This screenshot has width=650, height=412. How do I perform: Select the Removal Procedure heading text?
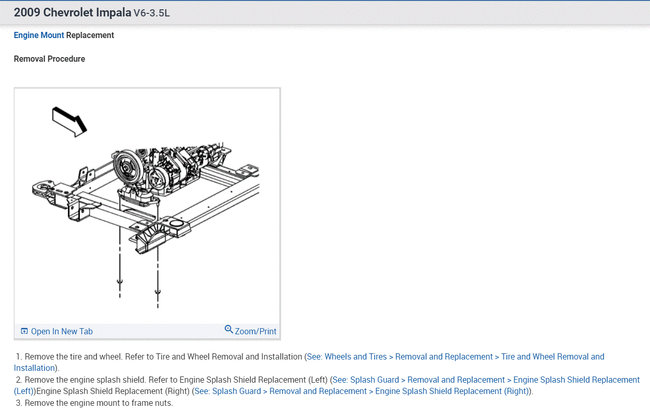click(49, 59)
